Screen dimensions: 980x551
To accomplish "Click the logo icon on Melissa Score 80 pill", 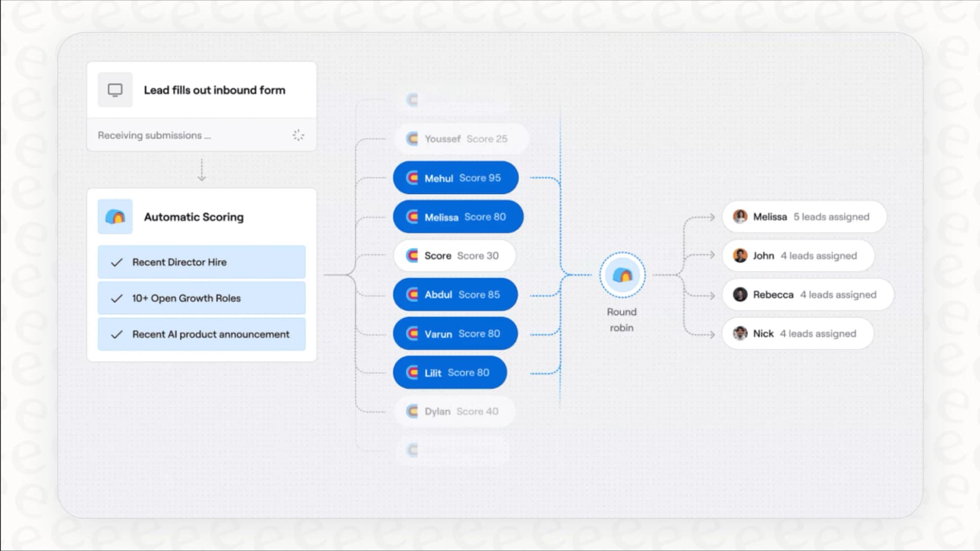I will [412, 217].
